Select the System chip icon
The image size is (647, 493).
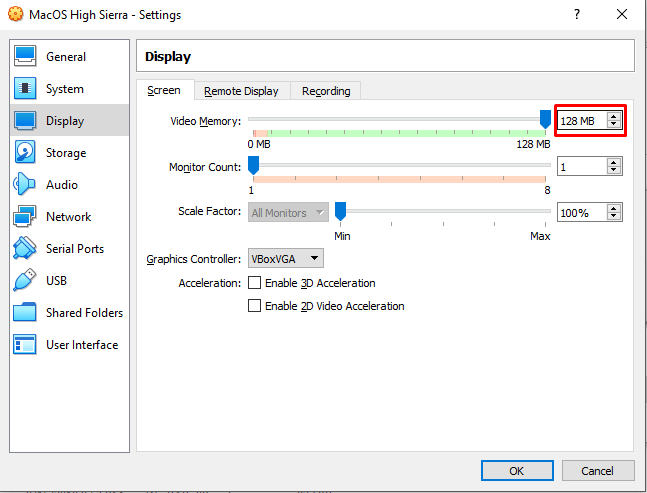tap(26, 89)
